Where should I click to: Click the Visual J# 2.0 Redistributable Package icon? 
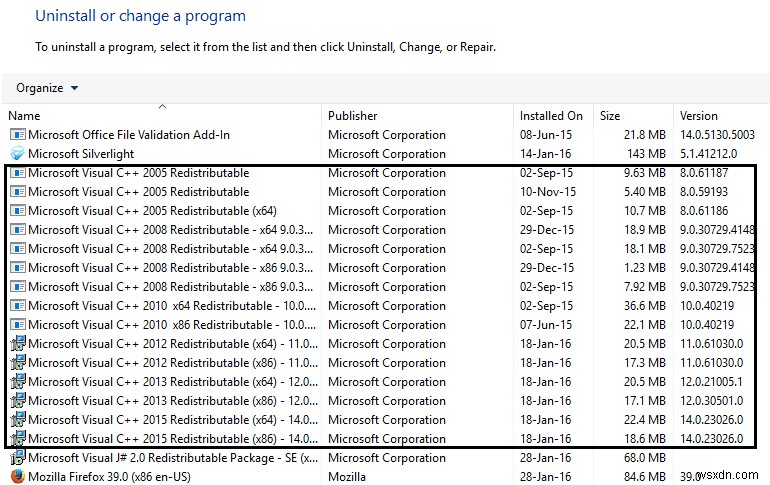point(18,458)
